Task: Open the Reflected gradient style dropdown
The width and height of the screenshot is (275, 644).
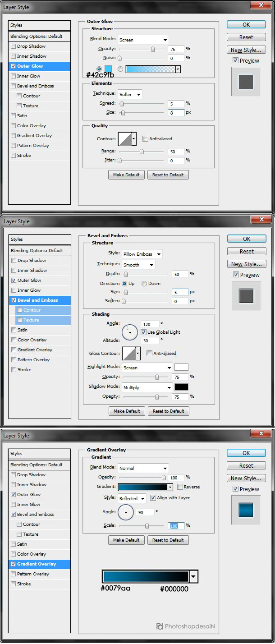Action: pyautogui.click(x=132, y=498)
